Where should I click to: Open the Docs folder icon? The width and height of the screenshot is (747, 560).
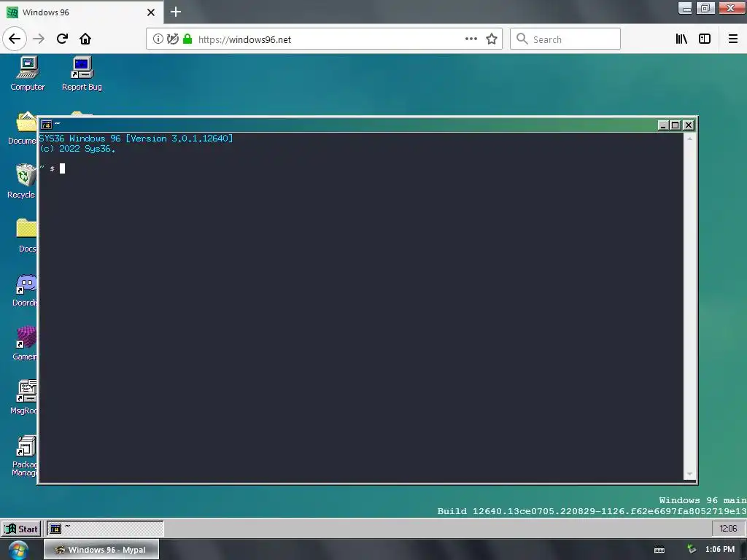tap(27, 236)
